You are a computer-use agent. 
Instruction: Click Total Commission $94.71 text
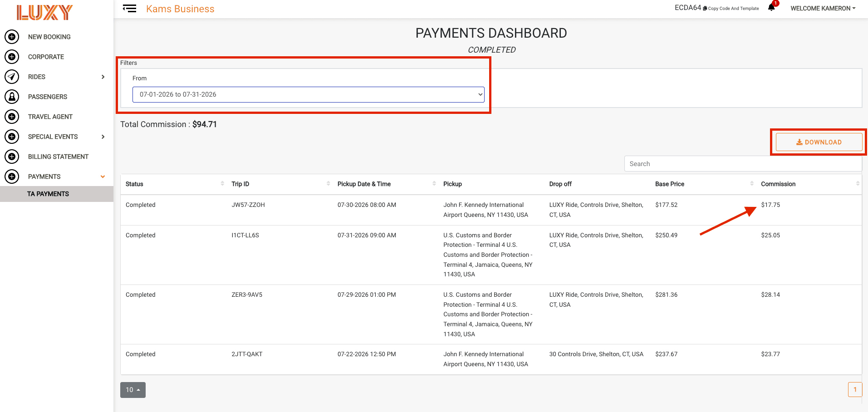point(168,124)
